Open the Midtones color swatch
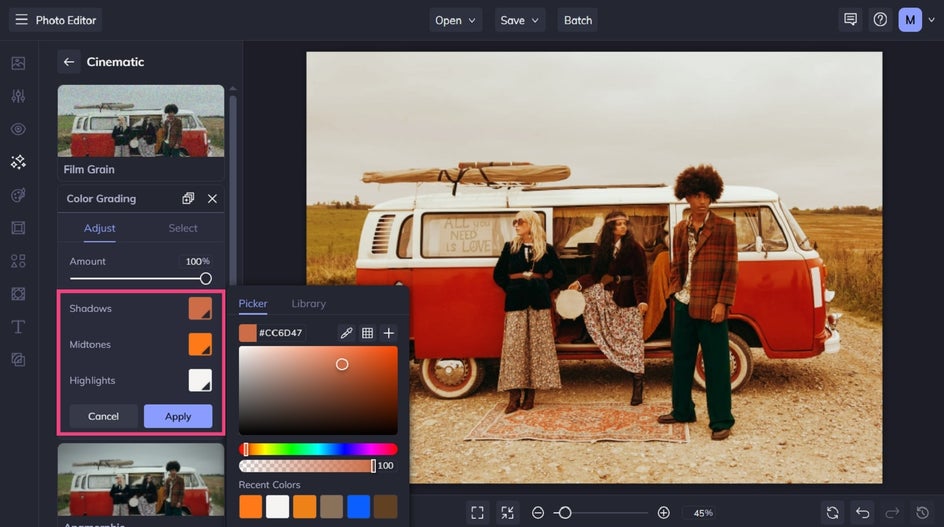This screenshot has height=527, width=944. click(x=200, y=345)
